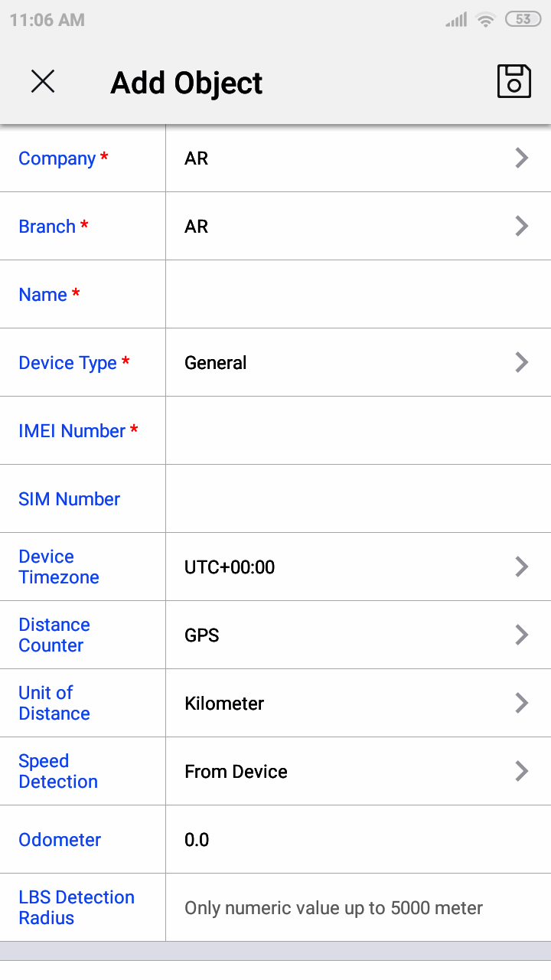Close the Add Object screen

43,81
